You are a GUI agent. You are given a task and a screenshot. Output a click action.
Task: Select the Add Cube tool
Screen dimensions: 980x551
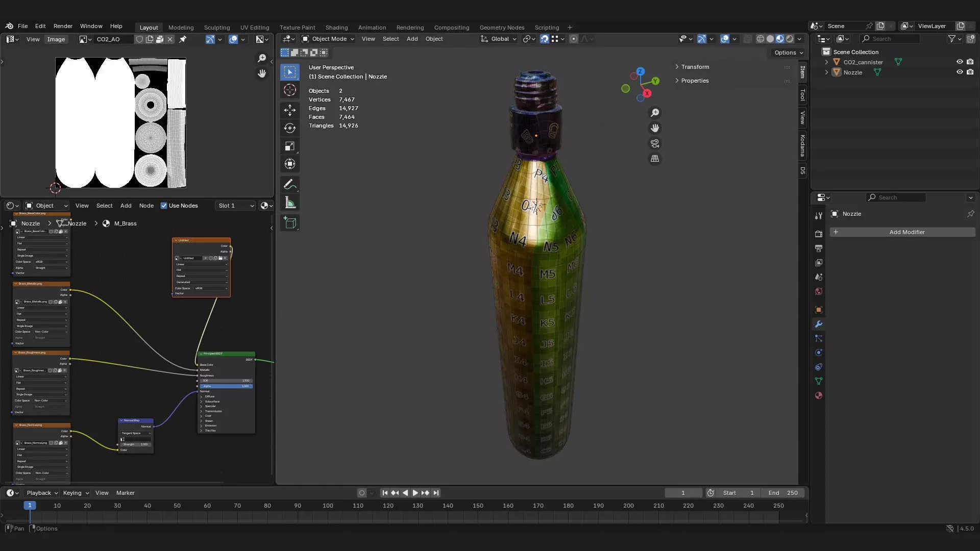pyautogui.click(x=290, y=223)
